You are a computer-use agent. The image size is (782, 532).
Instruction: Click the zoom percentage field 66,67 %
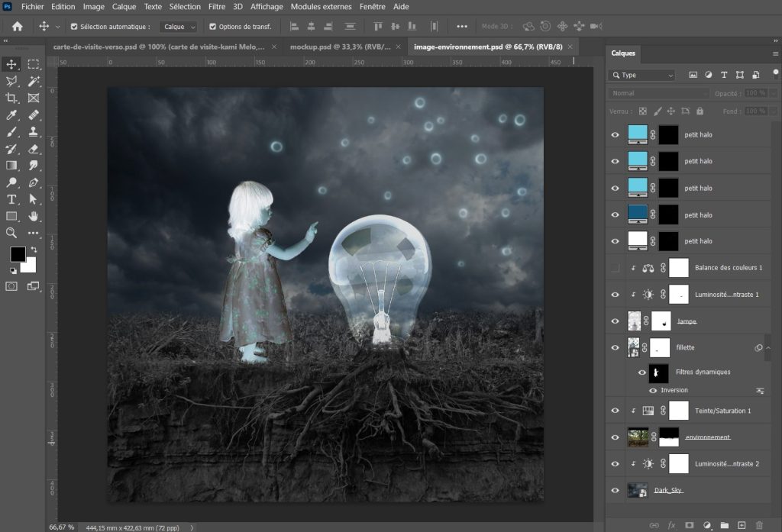point(62,527)
